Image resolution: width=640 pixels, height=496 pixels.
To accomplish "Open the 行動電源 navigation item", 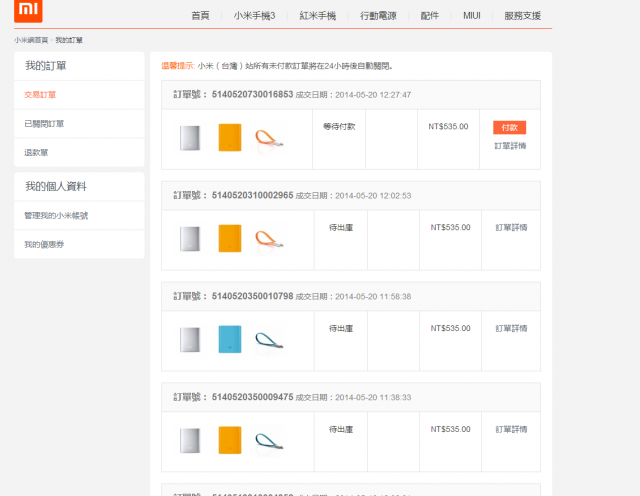I will pyautogui.click(x=378, y=16).
